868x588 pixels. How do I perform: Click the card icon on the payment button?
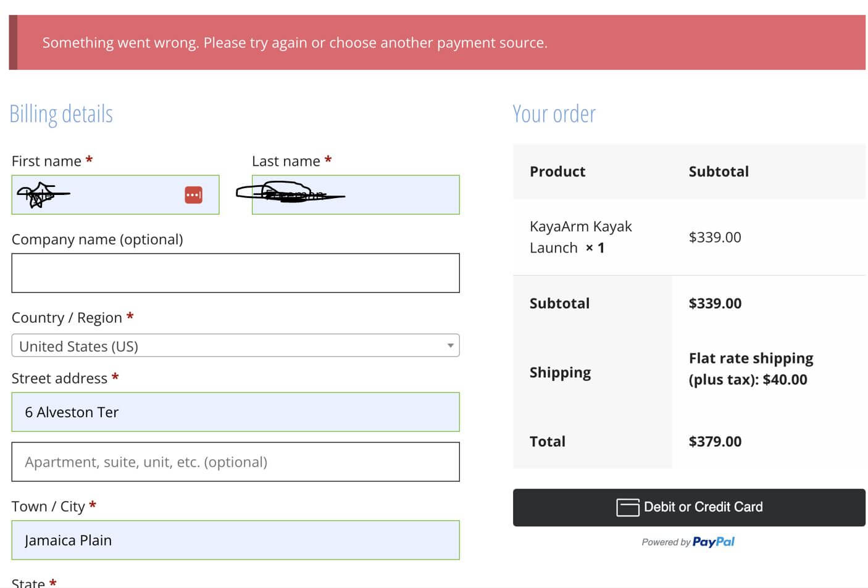coord(627,507)
